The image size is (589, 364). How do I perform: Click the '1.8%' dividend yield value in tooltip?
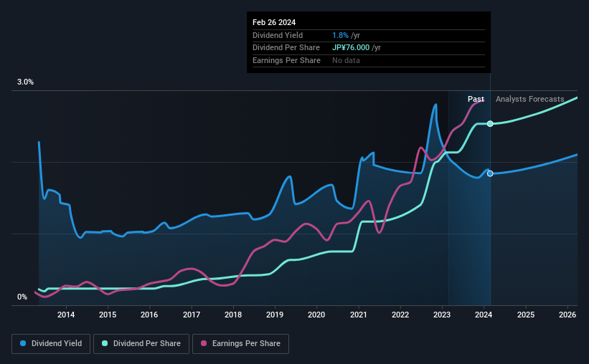click(x=340, y=35)
